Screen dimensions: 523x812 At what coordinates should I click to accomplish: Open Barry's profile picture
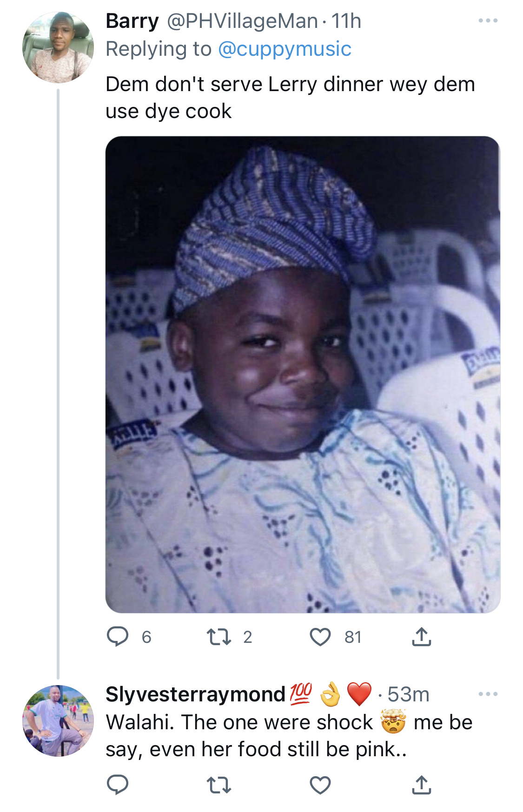58,47
